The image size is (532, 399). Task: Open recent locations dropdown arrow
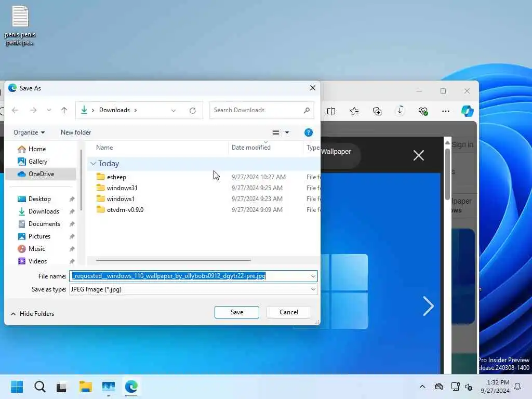tap(49, 110)
